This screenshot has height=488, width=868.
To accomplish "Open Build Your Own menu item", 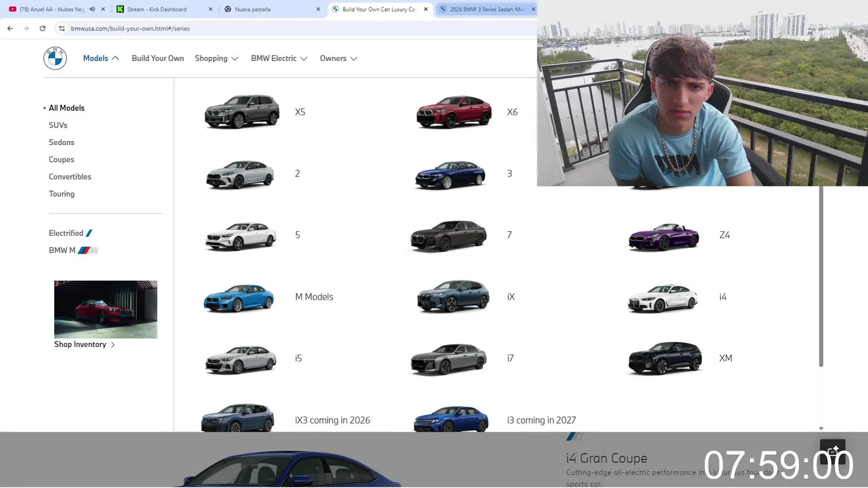I will click(x=157, y=58).
